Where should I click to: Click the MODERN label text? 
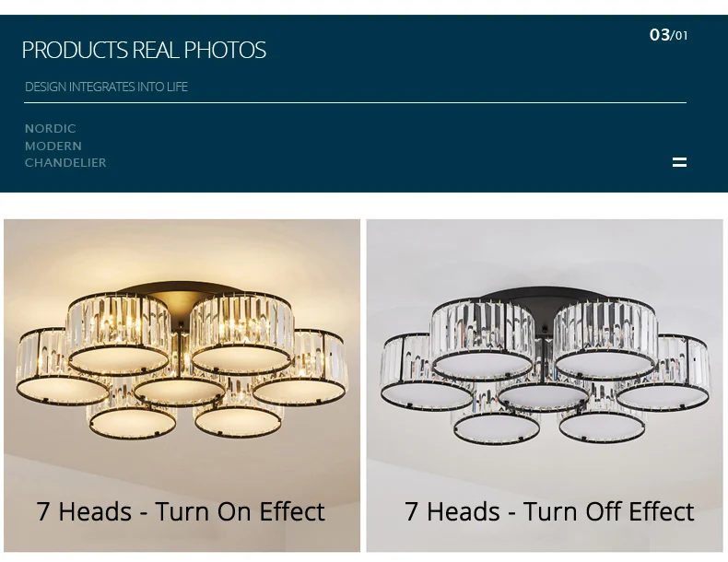pos(53,146)
